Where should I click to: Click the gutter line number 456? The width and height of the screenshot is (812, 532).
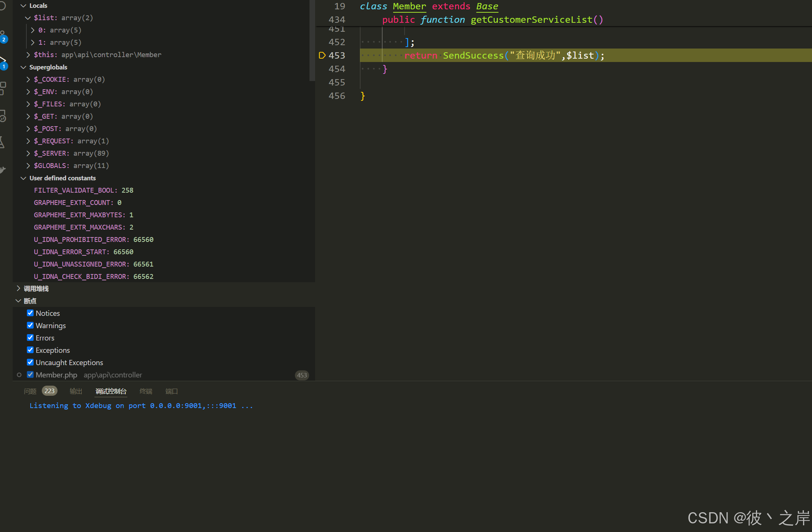(x=337, y=96)
